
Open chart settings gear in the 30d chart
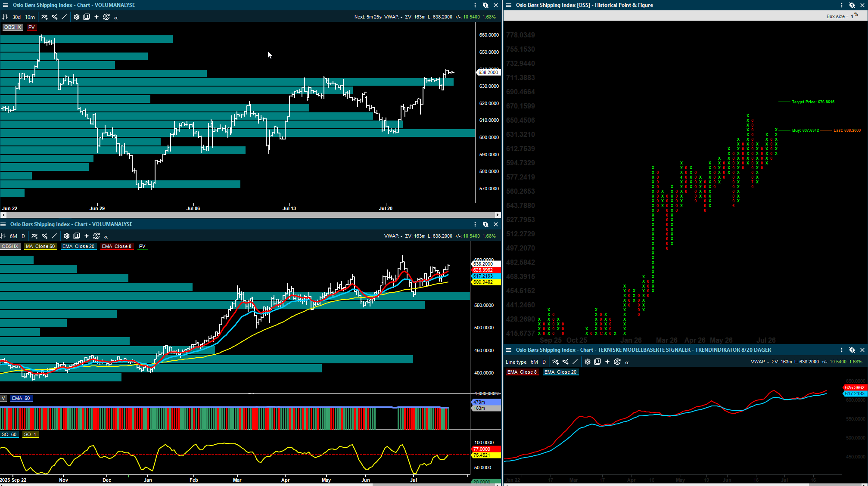click(x=76, y=17)
